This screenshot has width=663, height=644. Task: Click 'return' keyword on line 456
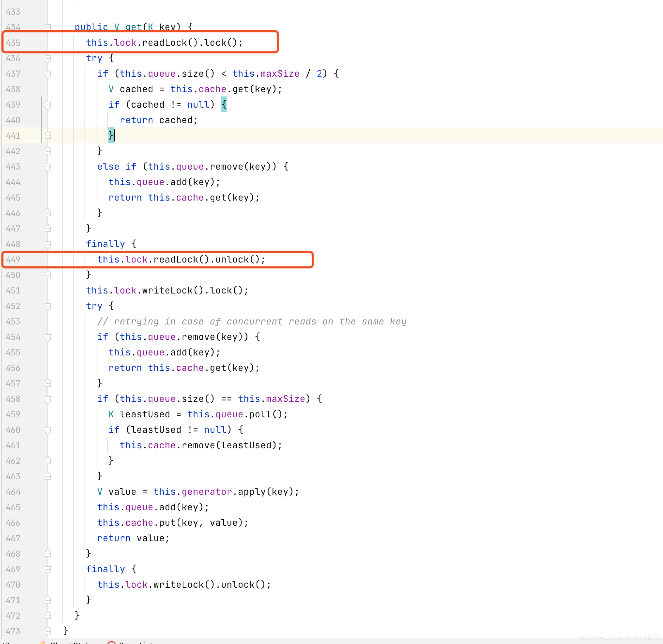[125, 368]
